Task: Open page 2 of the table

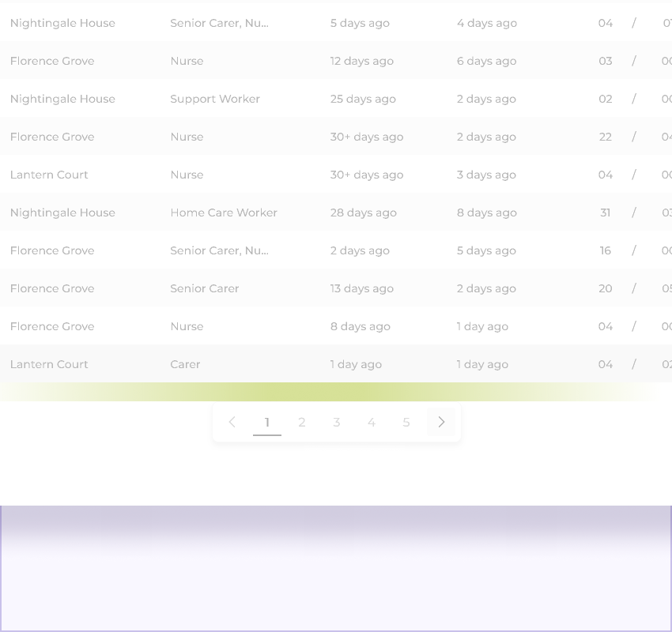Action: (x=302, y=422)
